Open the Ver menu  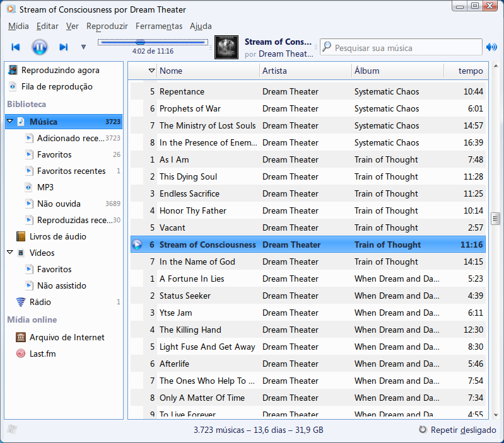(73, 26)
